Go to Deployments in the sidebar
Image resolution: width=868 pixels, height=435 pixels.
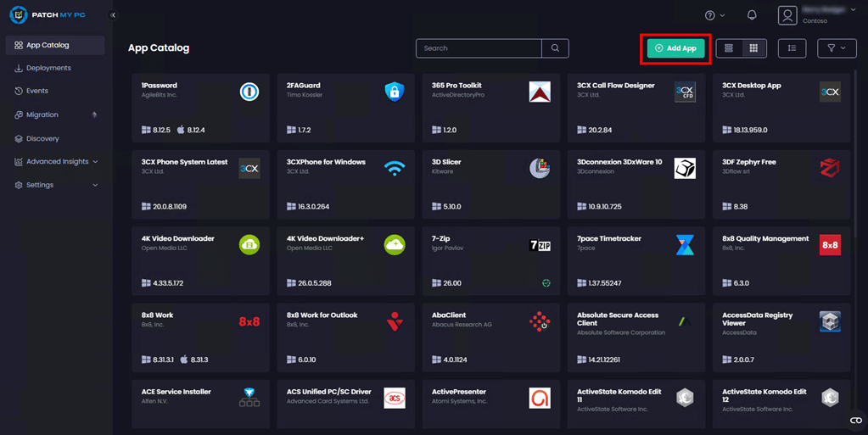tap(48, 68)
